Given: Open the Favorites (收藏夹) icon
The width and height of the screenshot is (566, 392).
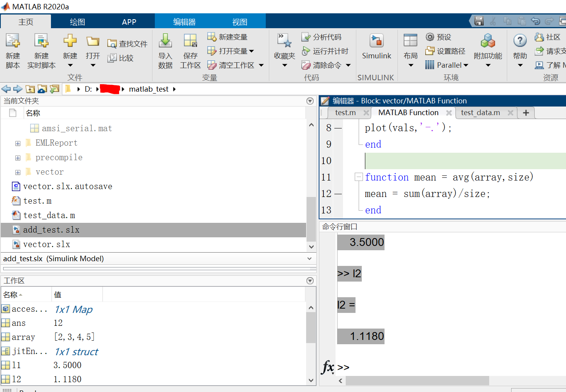Looking at the screenshot, I should pyautogui.click(x=284, y=41).
